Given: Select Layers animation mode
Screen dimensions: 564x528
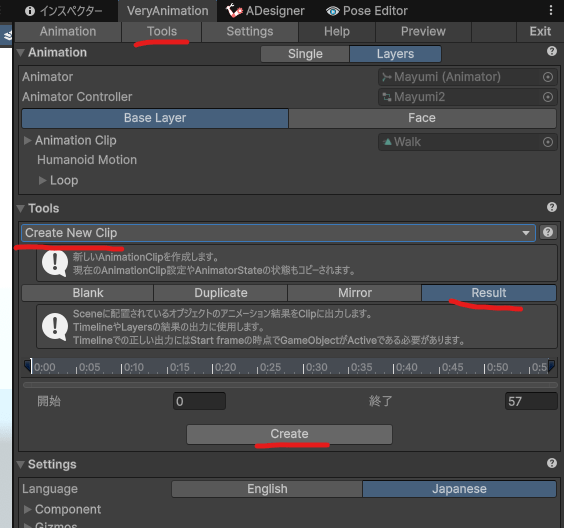Looking at the screenshot, I should click(x=395, y=54).
